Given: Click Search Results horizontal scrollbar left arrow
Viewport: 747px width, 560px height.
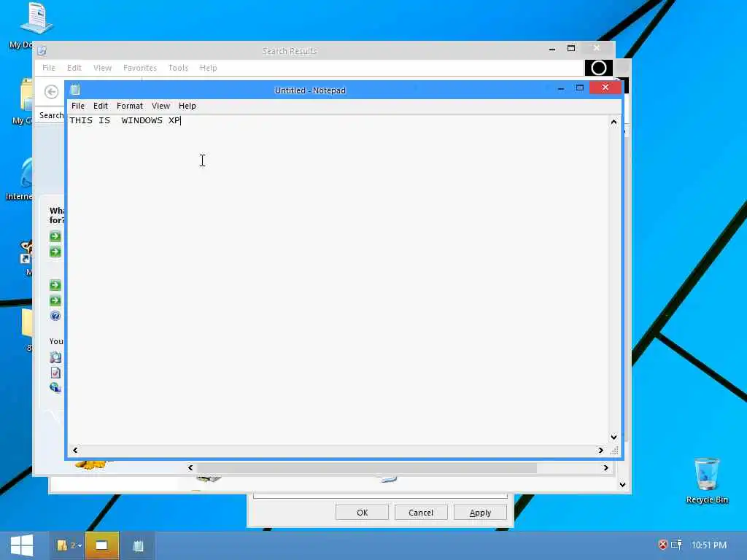Looking at the screenshot, I should [190, 467].
